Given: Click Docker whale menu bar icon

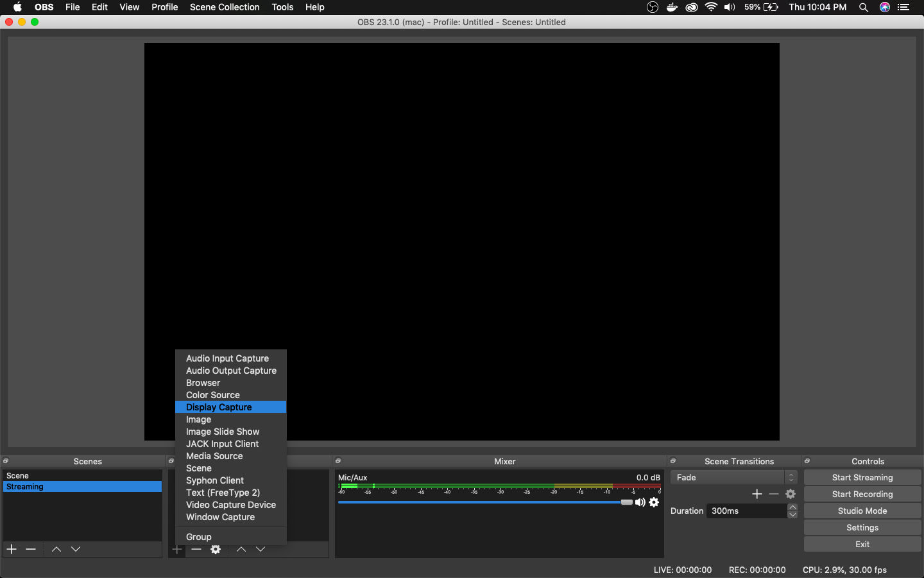Looking at the screenshot, I should 672,7.
